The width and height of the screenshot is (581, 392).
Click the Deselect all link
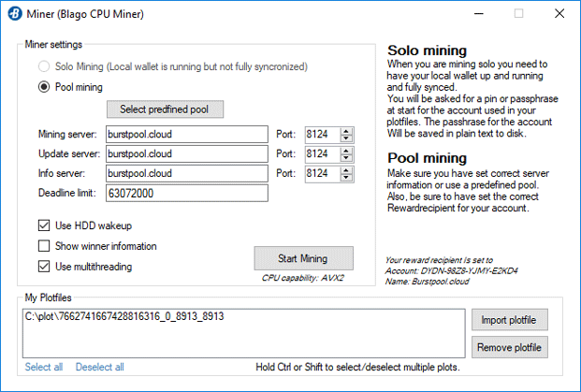click(x=100, y=367)
